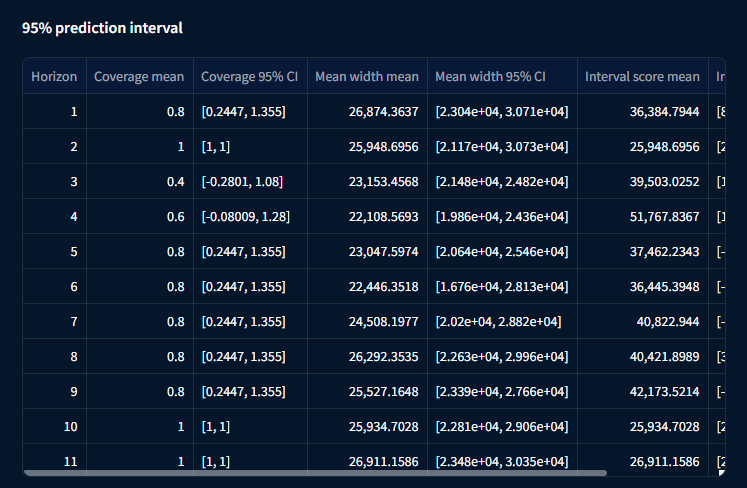Screen dimensions: 747x488
Task: Click interval score cell 40,822.944
Action: (x=643, y=322)
